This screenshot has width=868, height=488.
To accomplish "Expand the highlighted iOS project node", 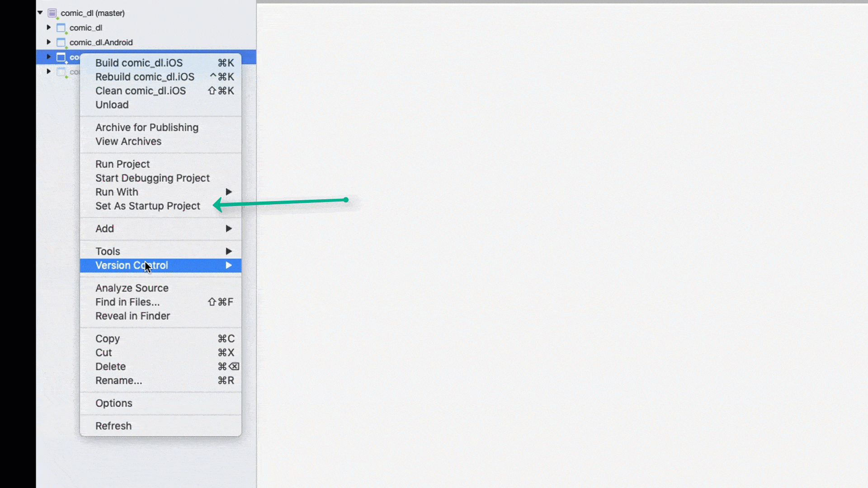I will pyautogui.click(x=49, y=57).
